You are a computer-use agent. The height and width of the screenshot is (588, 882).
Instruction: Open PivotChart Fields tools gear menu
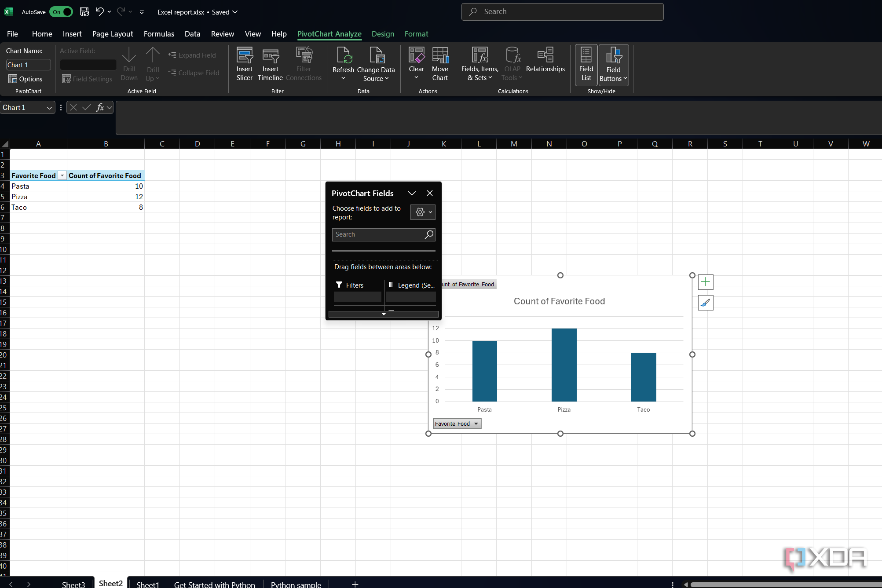pos(423,212)
